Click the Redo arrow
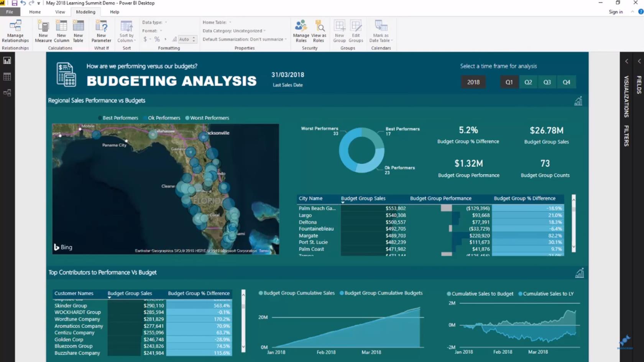Viewport: 644px width, 362px height. [31, 3]
